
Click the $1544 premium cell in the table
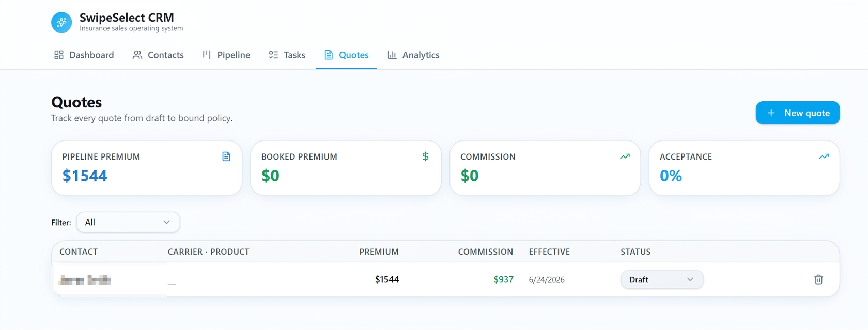387,279
